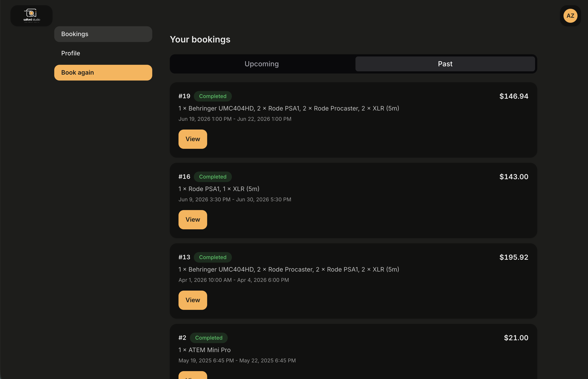
Task: Click the Completed badge on booking #2
Action: click(209, 338)
